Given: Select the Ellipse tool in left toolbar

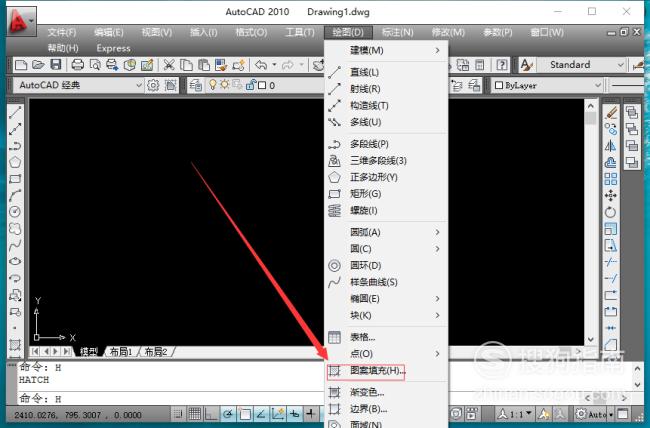Looking at the screenshot, I should coord(15,261).
